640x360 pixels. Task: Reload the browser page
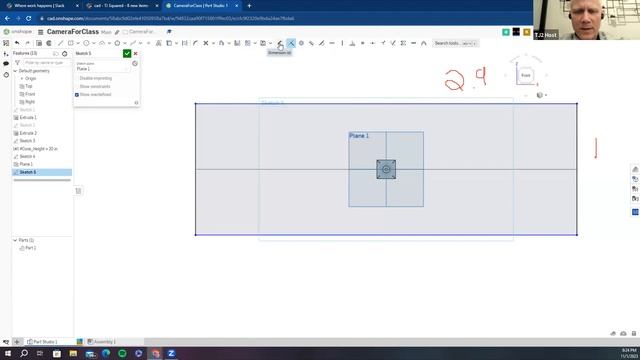(29, 18)
